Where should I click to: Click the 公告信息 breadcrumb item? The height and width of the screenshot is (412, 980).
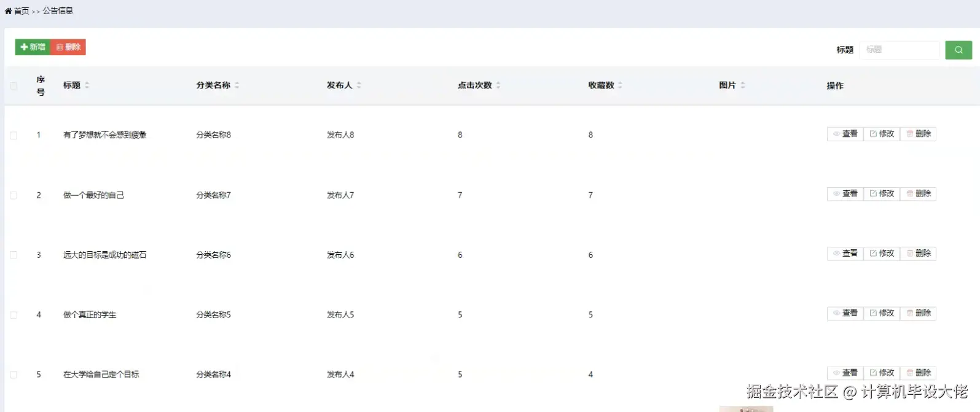58,10
